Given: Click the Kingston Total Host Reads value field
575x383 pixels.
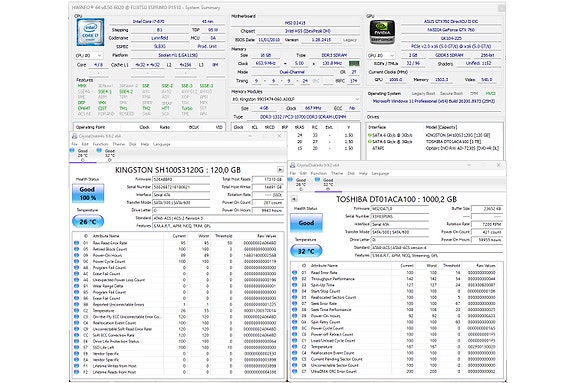Looking at the screenshot, I should pyautogui.click(x=268, y=179).
